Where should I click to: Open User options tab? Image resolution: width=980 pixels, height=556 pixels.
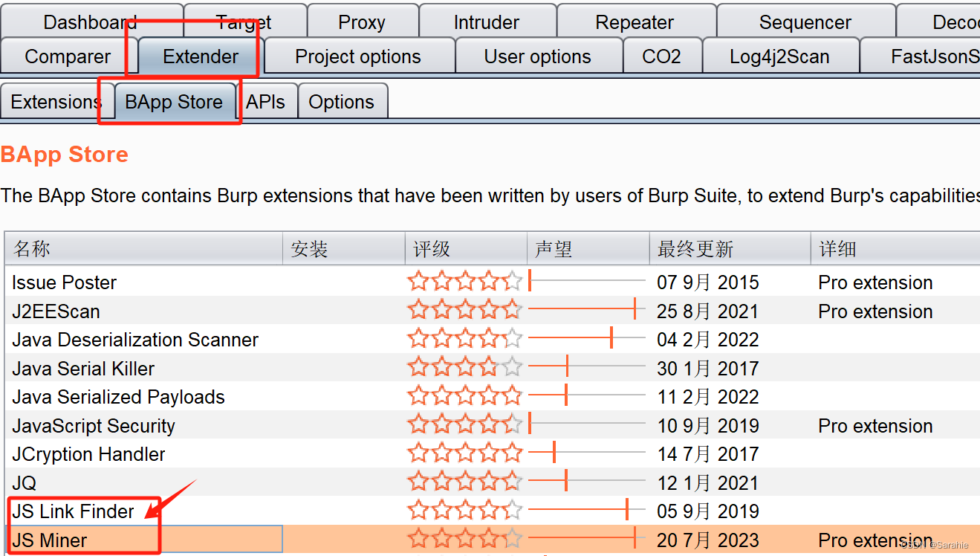tap(538, 56)
